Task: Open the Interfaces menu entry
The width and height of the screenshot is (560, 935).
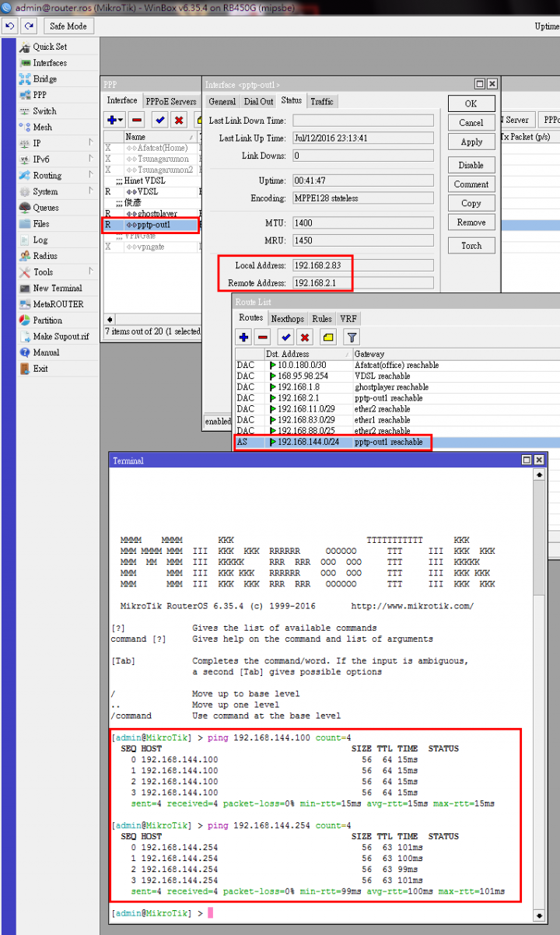Action: (x=50, y=63)
